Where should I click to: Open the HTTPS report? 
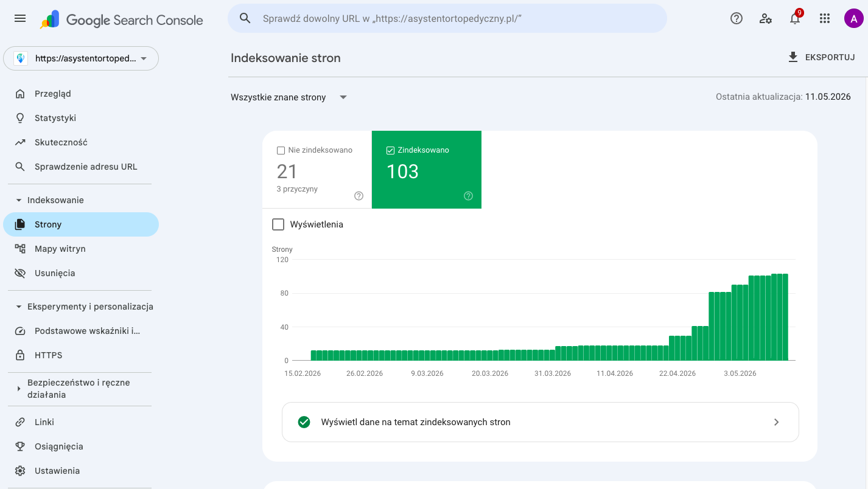(80, 355)
